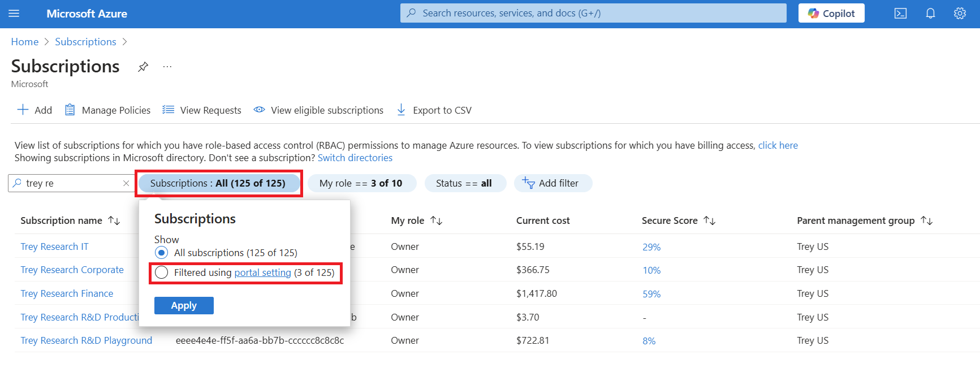Screen dimensions: 980x372
Task: Click the $55.19 cost cell
Action: pos(530,246)
